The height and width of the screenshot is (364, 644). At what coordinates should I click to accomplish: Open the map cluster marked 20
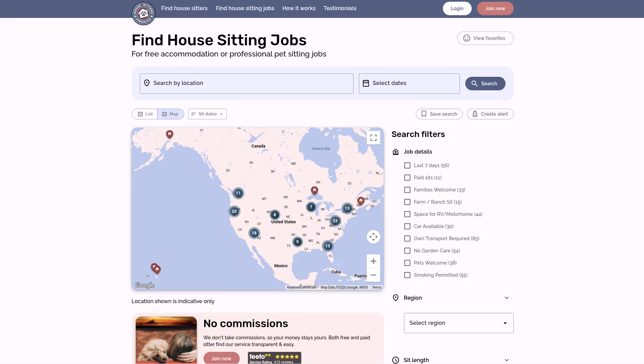pyautogui.click(x=234, y=211)
